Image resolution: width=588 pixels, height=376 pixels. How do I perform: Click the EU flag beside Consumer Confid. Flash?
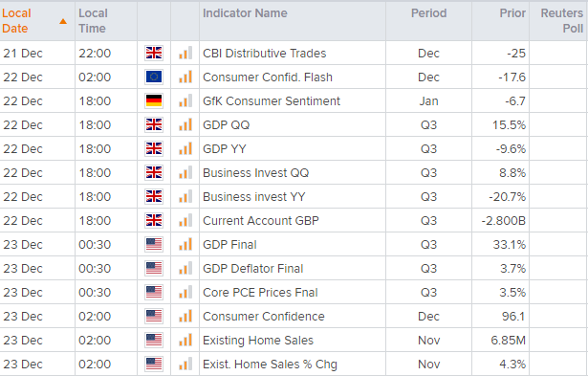click(154, 77)
